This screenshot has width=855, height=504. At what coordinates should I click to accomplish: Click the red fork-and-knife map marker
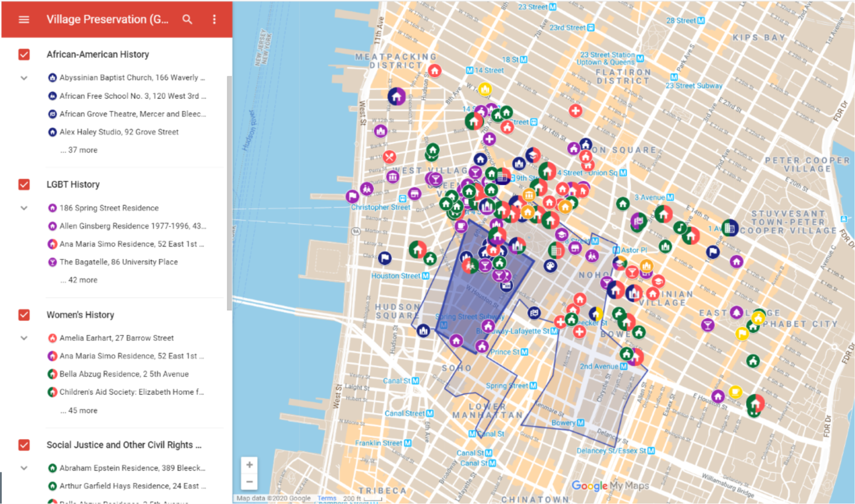389,157
